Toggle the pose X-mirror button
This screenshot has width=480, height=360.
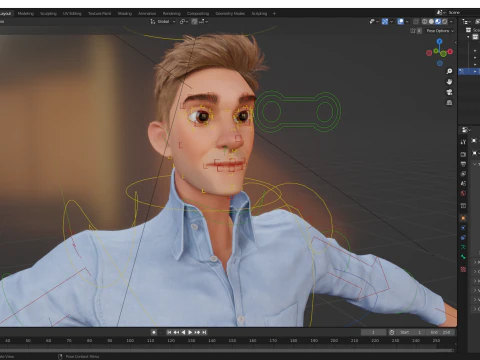pos(419,31)
